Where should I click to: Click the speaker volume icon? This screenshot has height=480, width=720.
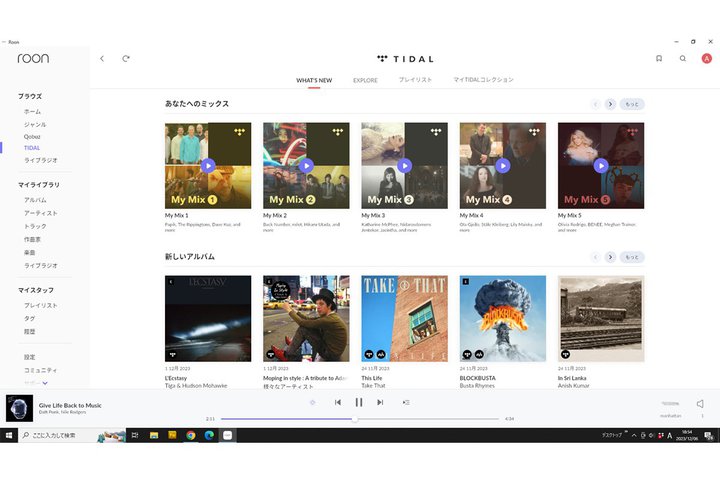(x=700, y=404)
